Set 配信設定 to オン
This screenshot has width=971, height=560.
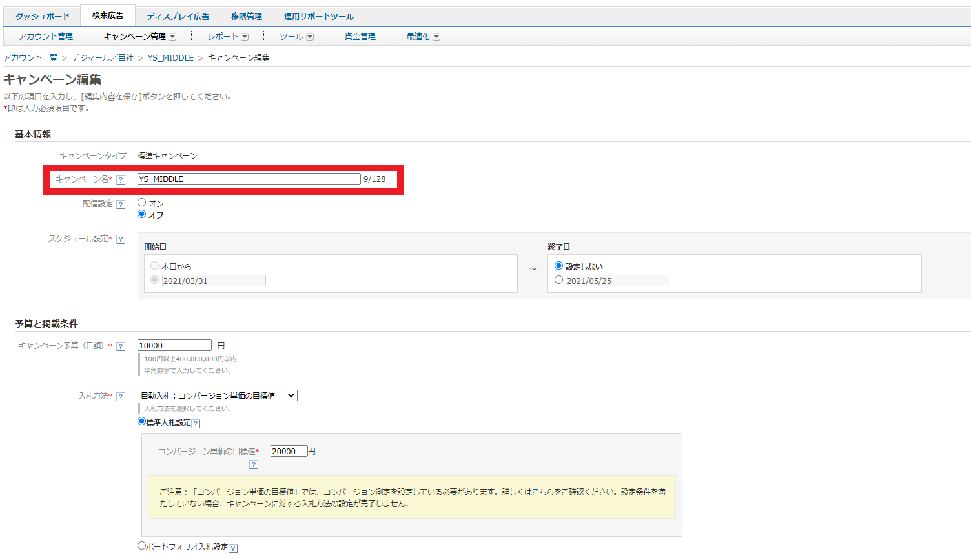point(142,203)
